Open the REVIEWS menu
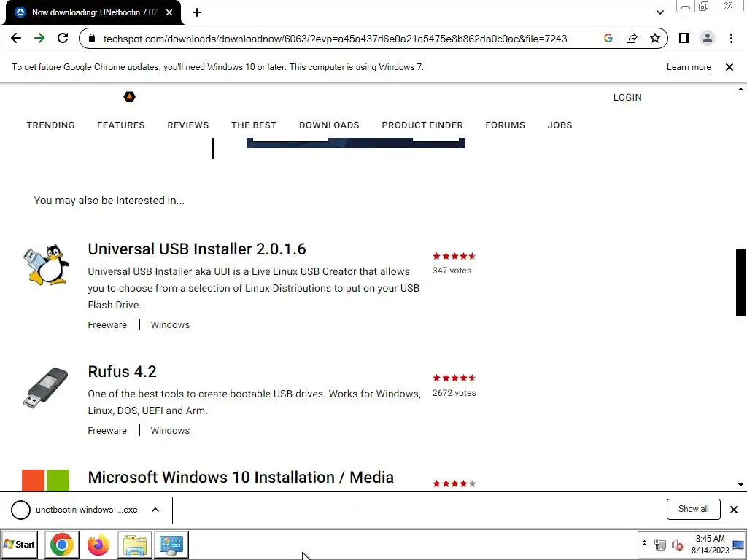The width and height of the screenshot is (747, 560). pyautogui.click(x=188, y=125)
